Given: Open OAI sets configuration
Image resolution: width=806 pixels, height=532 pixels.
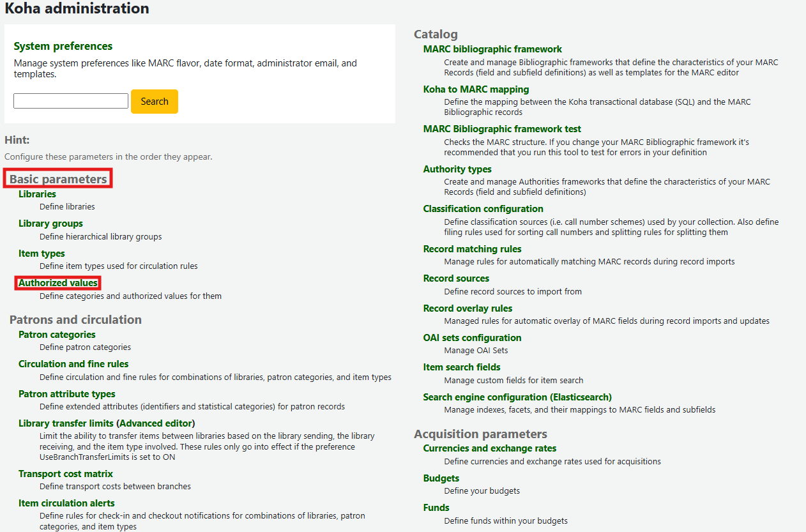Looking at the screenshot, I should coord(472,338).
